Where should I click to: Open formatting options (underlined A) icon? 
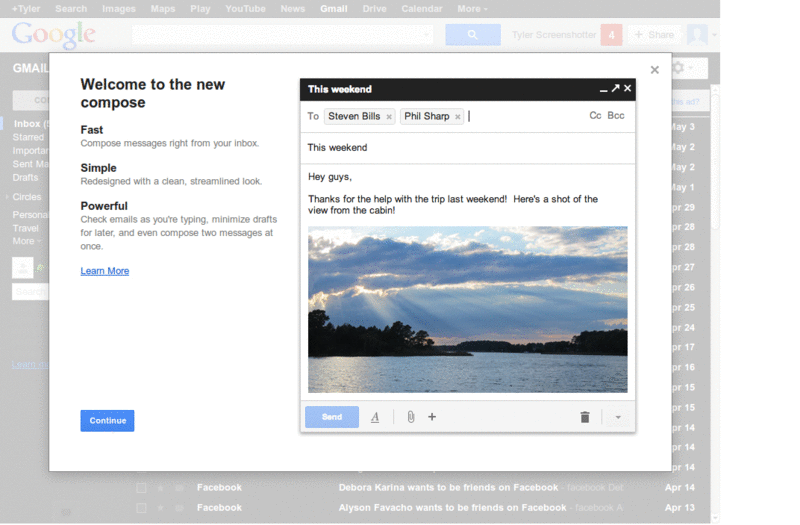tap(375, 417)
